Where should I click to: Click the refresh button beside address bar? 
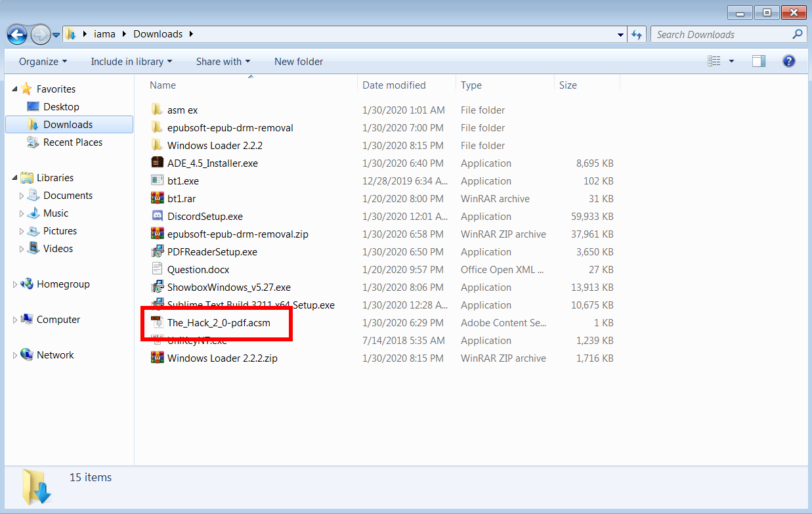click(636, 34)
